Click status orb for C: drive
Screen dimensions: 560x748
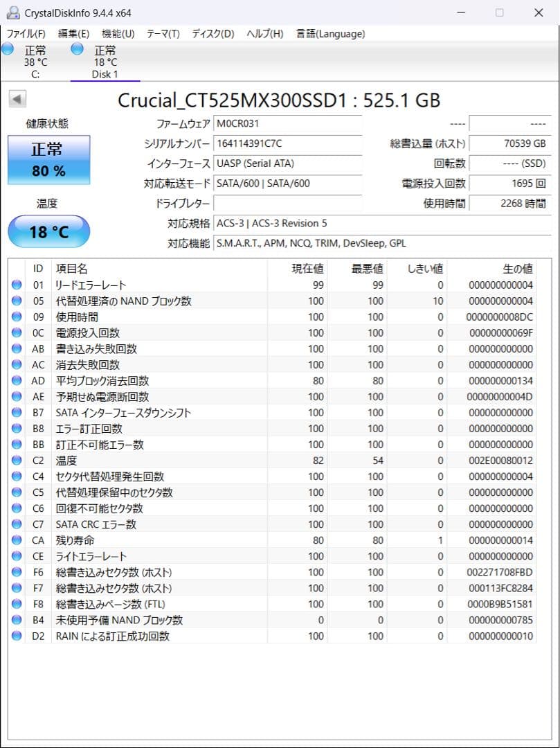(x=8, y=48)
